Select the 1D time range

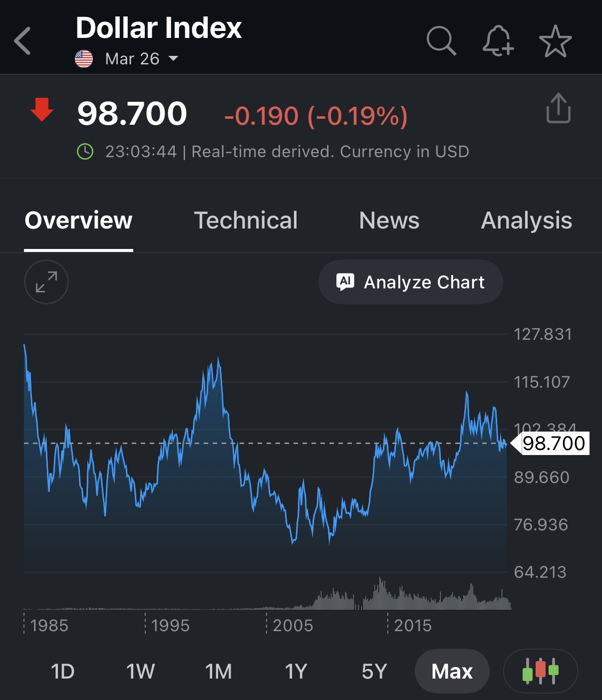point(63,672)
